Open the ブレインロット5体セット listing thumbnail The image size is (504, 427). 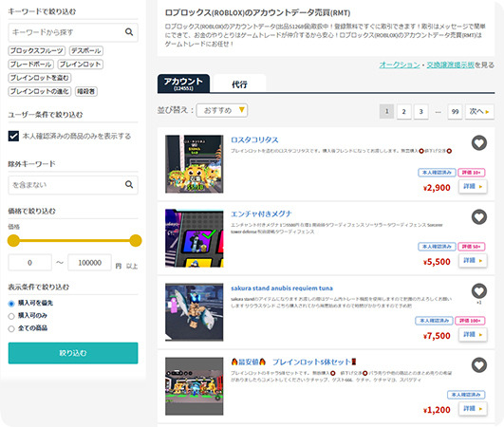(195, 386)
